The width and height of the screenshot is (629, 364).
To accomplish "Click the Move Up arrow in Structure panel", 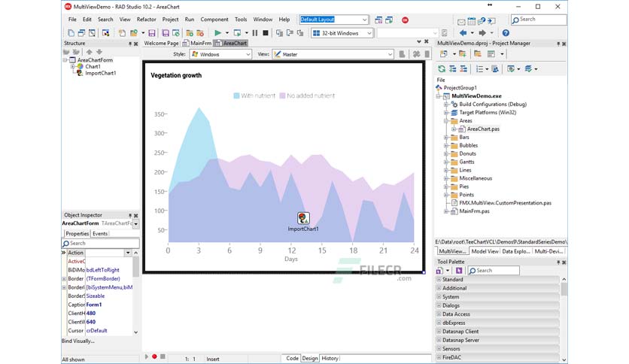I will (89, 52).
